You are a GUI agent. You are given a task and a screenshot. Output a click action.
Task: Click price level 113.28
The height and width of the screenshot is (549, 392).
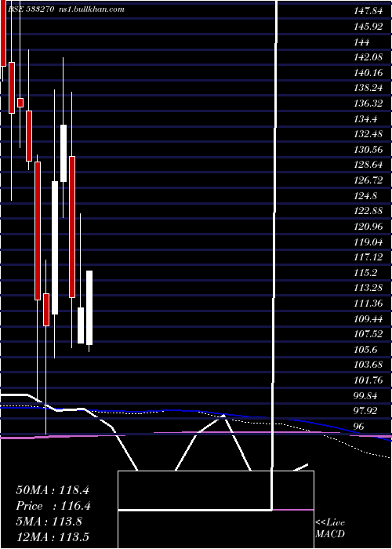[368, 289]
